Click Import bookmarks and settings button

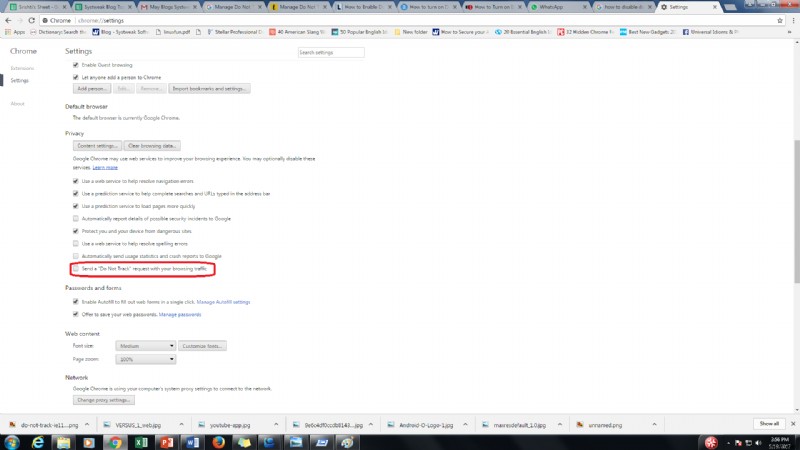point(209,89)
